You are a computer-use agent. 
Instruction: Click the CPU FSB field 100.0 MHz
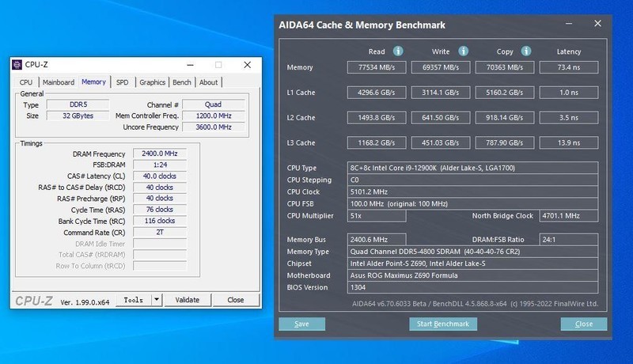pos(472,204)
